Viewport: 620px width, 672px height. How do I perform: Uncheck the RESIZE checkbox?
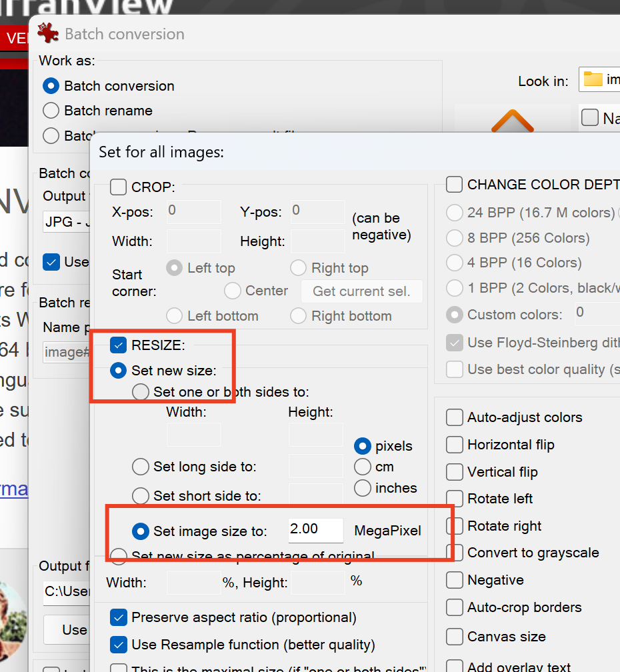click(x=118, y=345)
